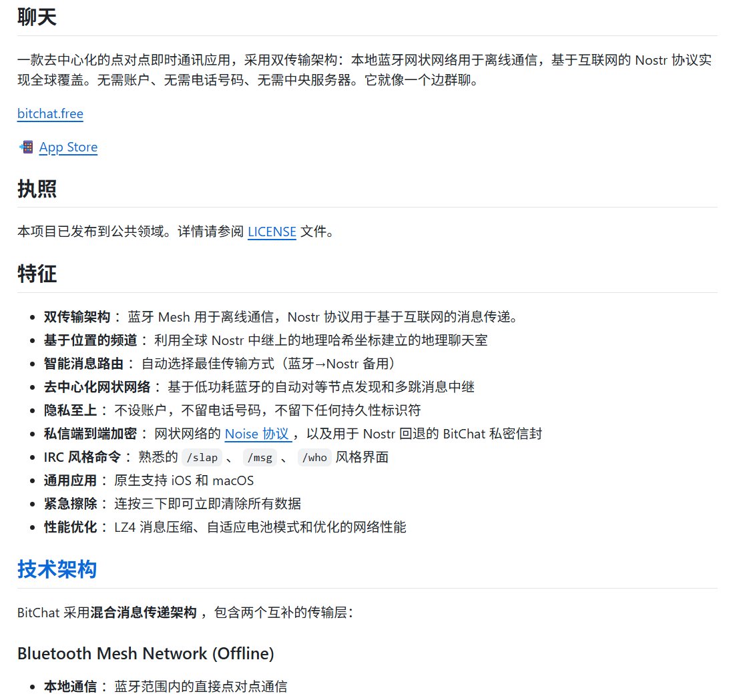Click the 执照 heading

(x=37, y=188)
